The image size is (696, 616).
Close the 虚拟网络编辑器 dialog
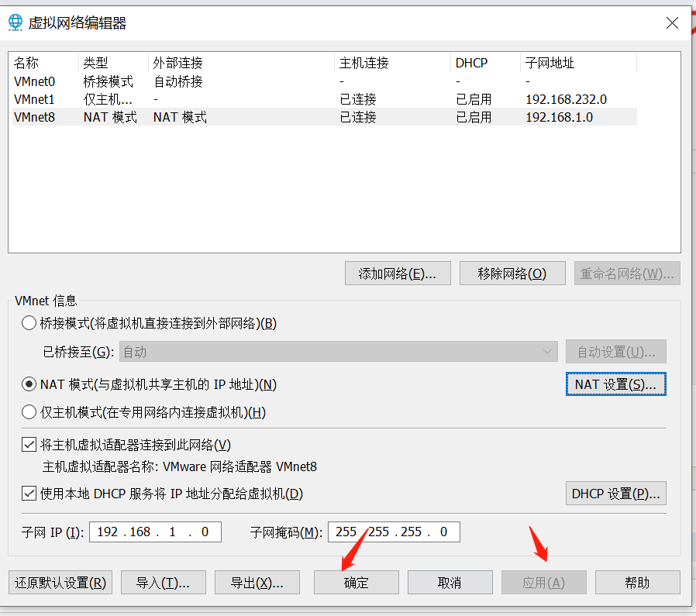[672, 23]
